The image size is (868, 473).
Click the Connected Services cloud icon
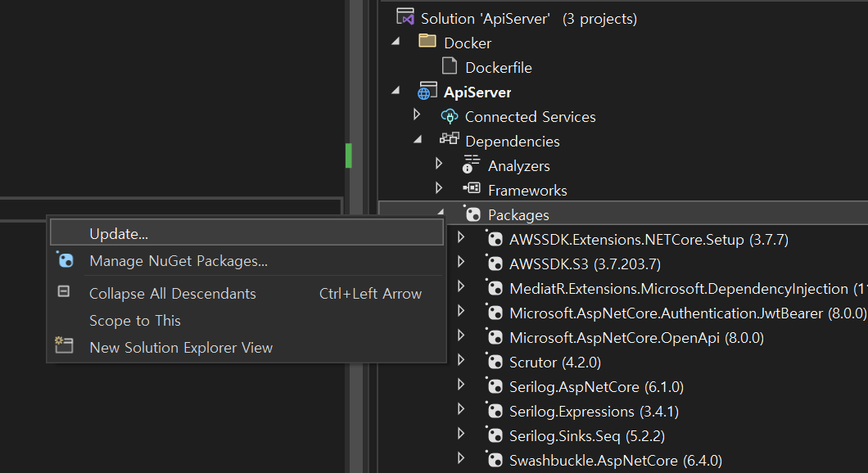click(x=450, y=116)
